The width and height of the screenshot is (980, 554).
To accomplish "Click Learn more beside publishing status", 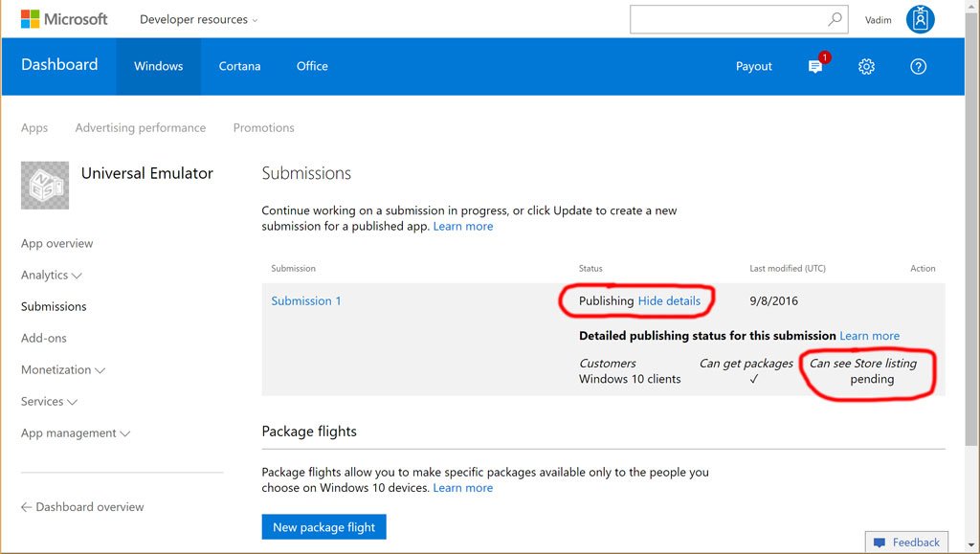I will click(x=869, y=336).
